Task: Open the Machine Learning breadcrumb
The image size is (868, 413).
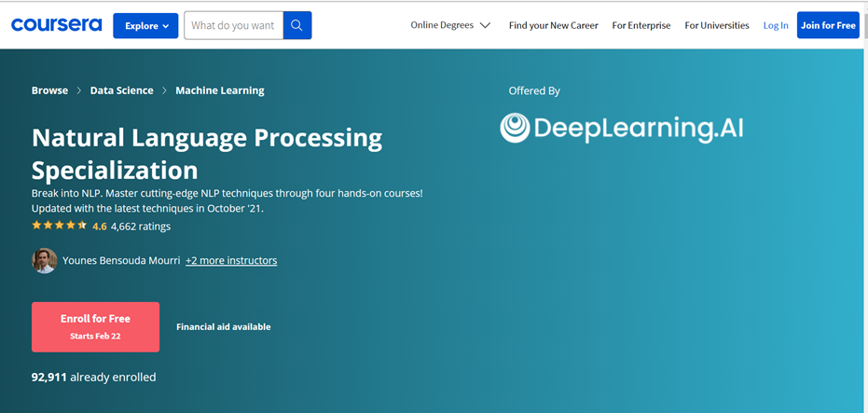Action: tap(219, 90)
